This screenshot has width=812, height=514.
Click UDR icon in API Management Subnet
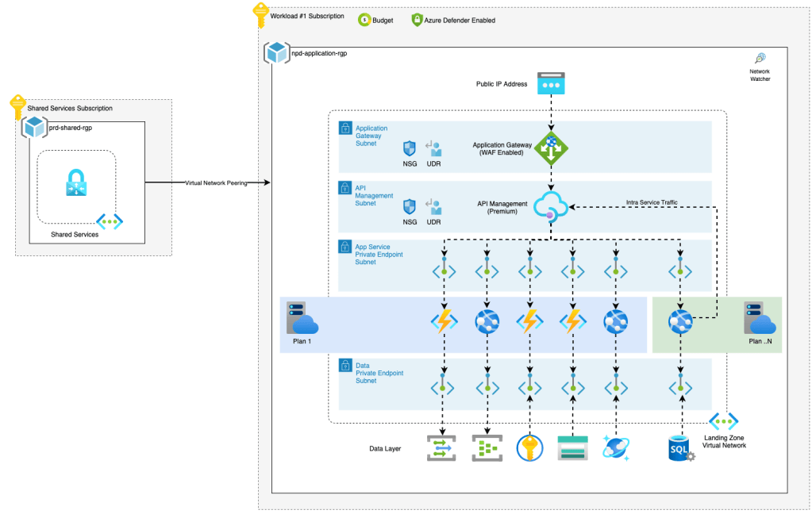pyautogui.click(x=433, y=207)
